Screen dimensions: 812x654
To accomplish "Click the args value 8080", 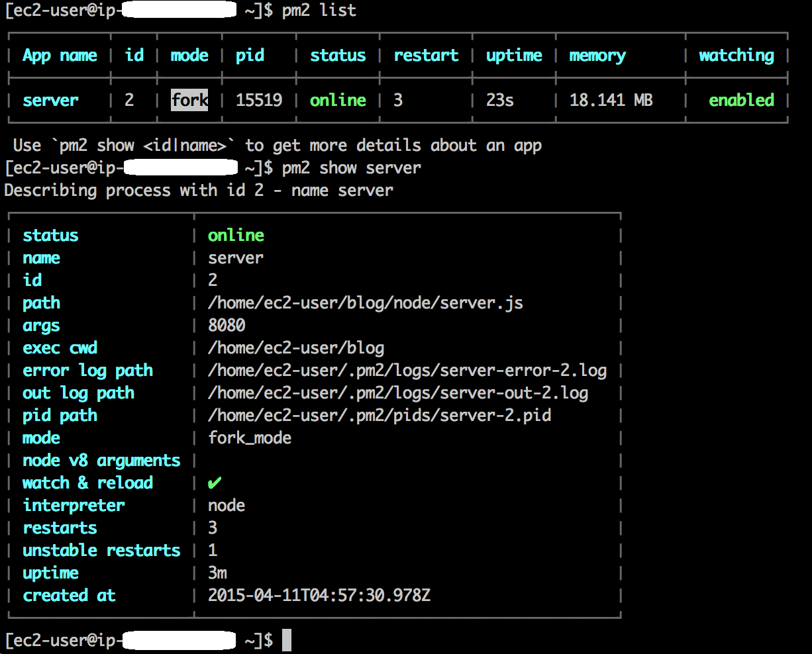I will pos(227,326).
